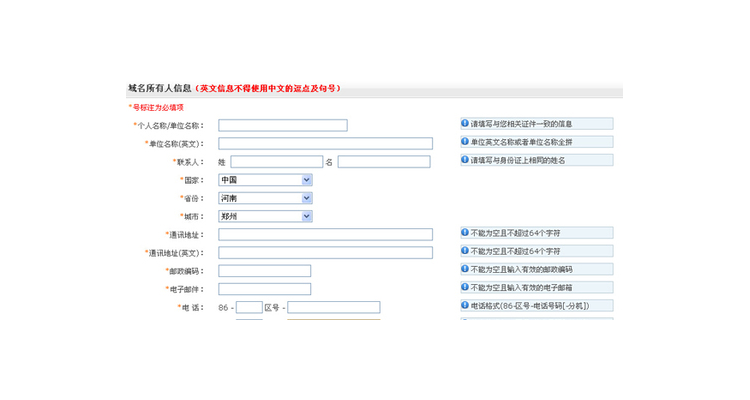Focus the 邮政编码 text box
This screenshot has height=400, width=750.
265,271
